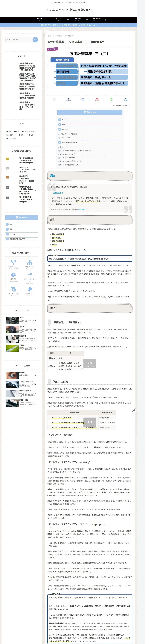Open Web メディア info-source card
Image resolution: width=145 pixels, height=644 pixels.
tap(22, 394)
